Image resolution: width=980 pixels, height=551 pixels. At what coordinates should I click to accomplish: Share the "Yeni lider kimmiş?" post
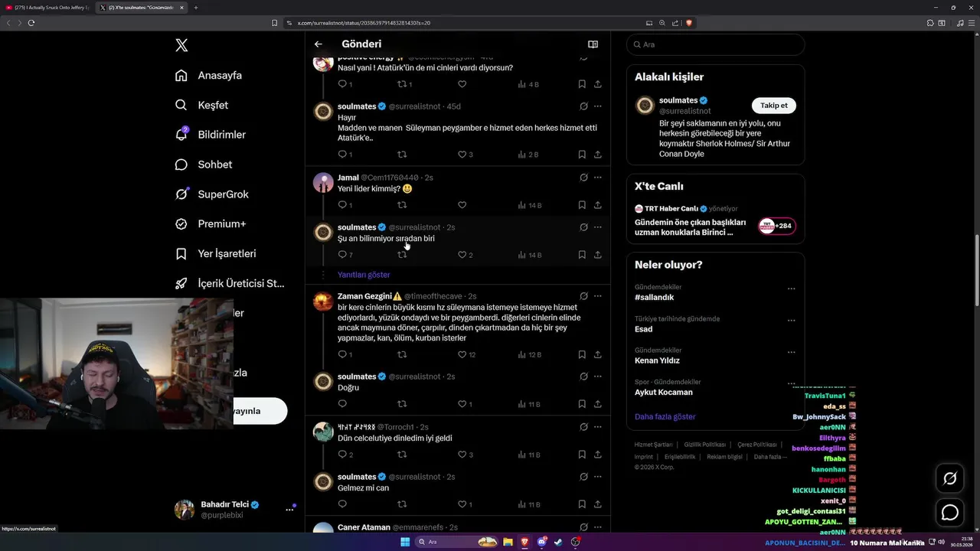click(x=597, y=205)
